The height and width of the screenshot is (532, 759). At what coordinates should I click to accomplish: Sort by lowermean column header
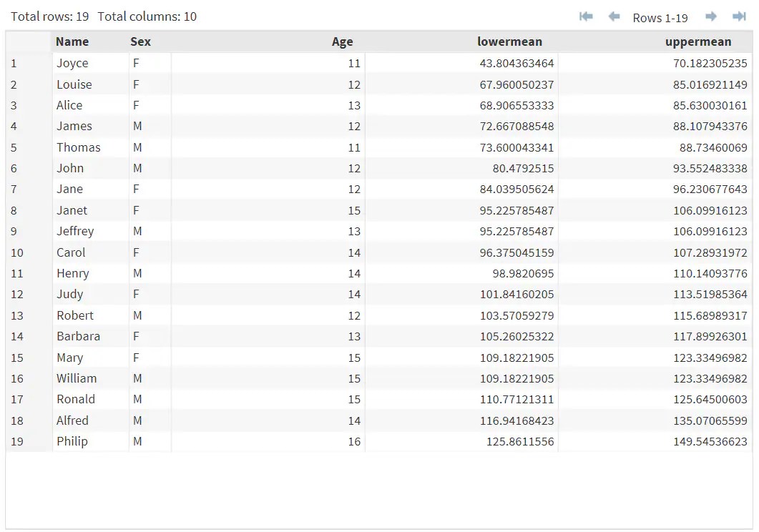(x=510, y=41)
